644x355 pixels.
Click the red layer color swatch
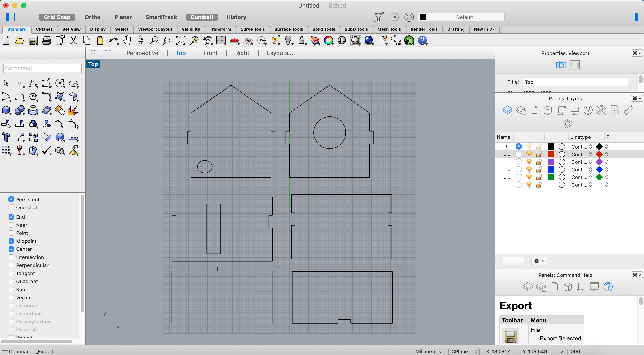pyautogui.click(x=551, y=154)
